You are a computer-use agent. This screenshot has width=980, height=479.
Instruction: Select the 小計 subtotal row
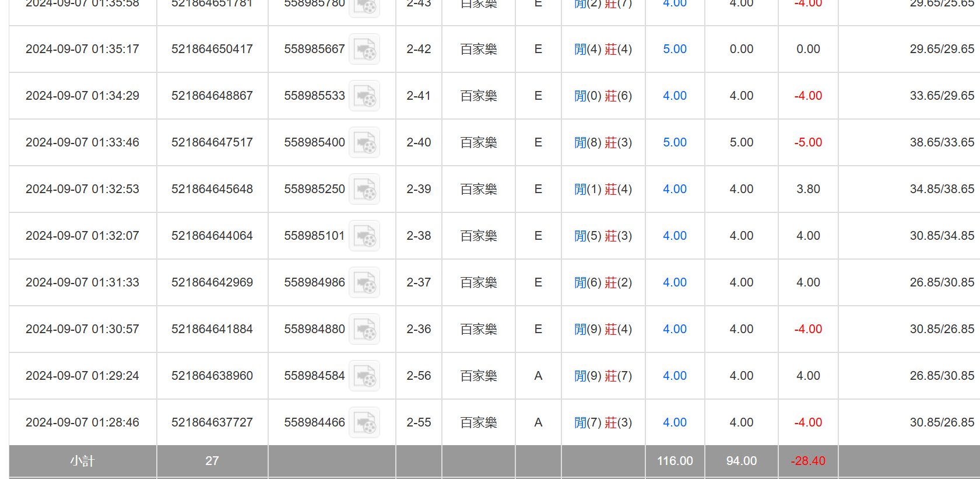point(82,461)
